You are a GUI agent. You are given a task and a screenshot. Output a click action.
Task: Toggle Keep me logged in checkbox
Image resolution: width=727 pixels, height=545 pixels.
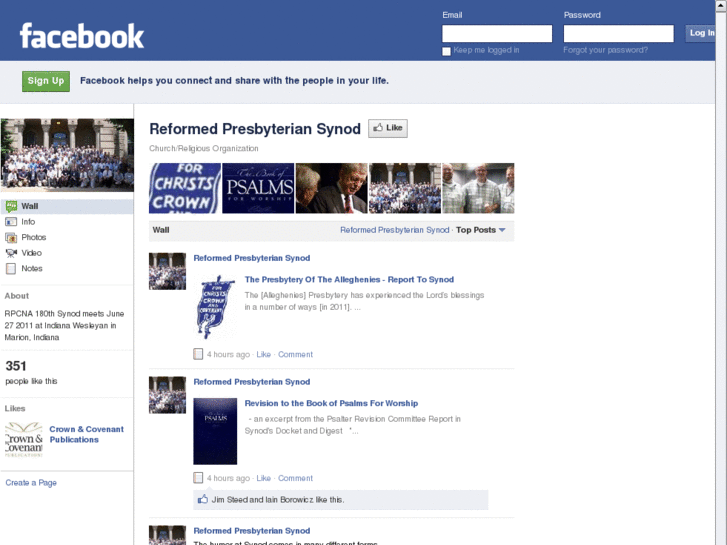tap(446, 51)
